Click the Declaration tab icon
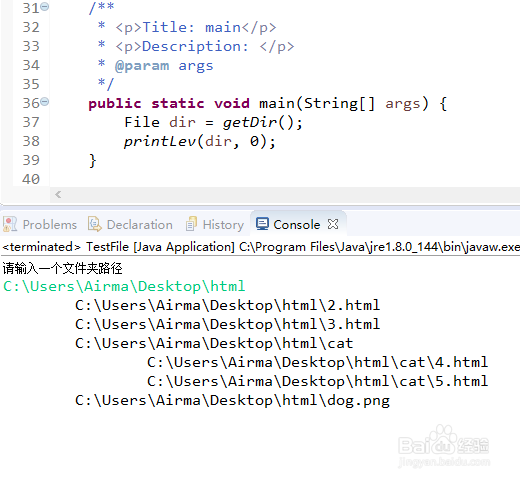This screenshot has width=520, height=480. tap(94, 224)
